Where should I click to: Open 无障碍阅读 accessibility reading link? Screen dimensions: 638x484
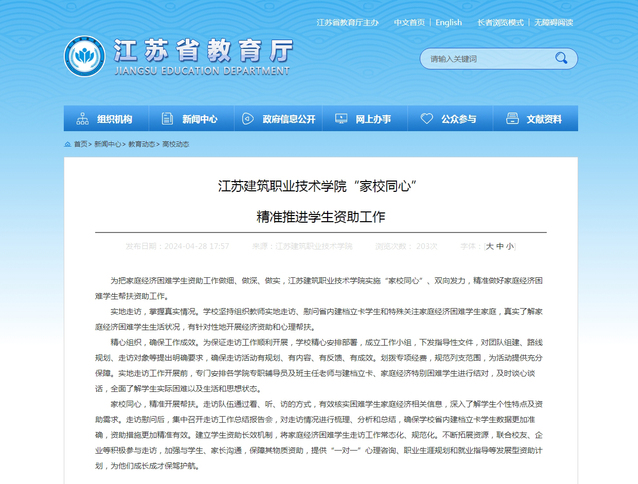(554, 22)
